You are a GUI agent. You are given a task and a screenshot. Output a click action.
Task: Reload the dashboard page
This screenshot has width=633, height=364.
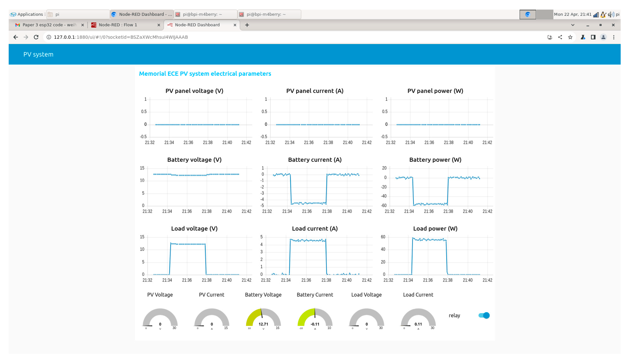pos(36,37)
